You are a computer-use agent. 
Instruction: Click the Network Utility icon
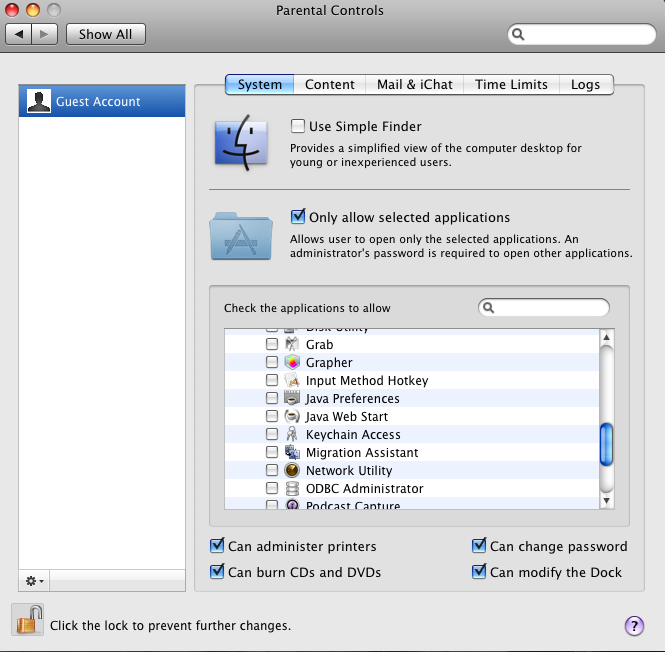(292, 470)
